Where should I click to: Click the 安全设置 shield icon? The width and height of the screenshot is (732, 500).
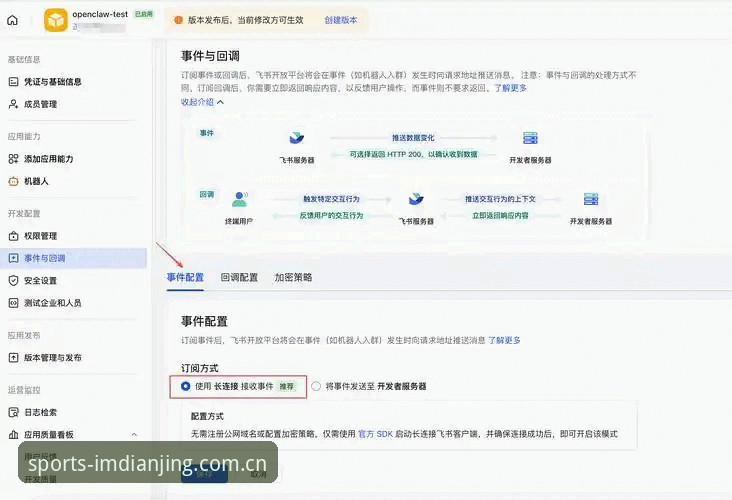click(14, 281)
